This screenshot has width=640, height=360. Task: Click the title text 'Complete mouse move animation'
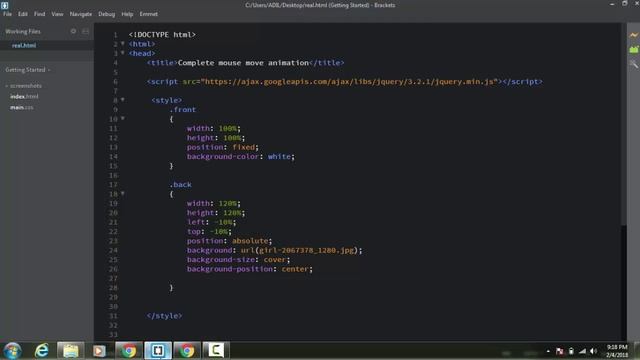click(x=243, y=63)
